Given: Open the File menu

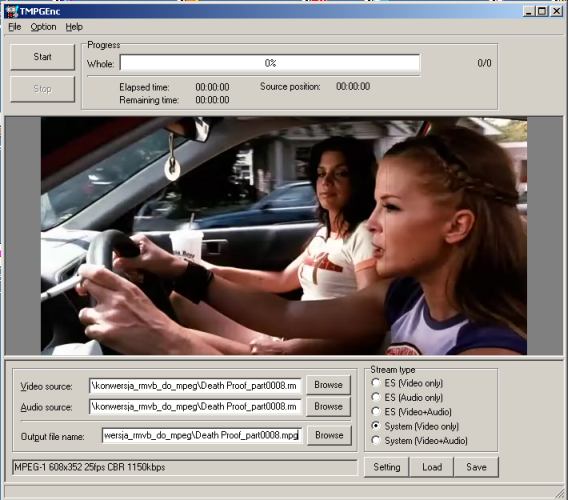Looking at the screenshot, I should coord(14,27).
